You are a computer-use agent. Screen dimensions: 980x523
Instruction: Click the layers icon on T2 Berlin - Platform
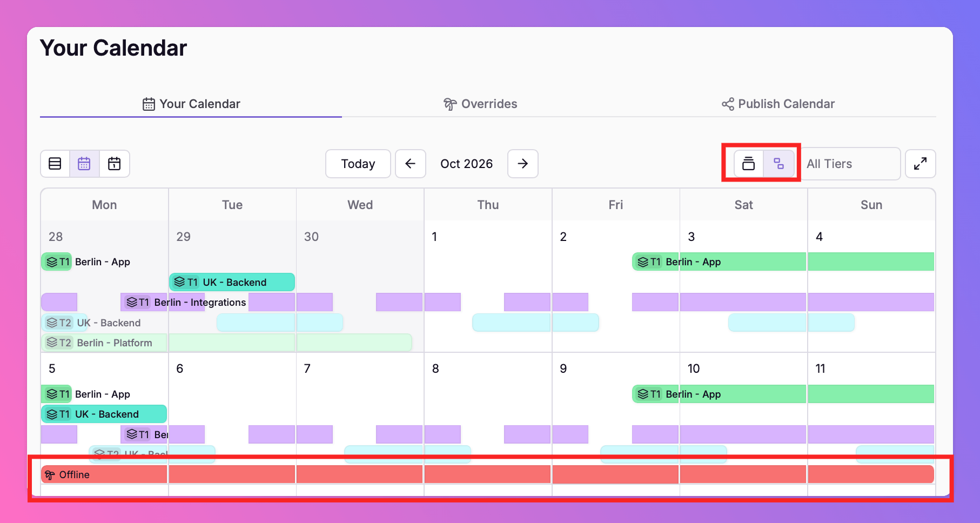[x=52, y=343]
